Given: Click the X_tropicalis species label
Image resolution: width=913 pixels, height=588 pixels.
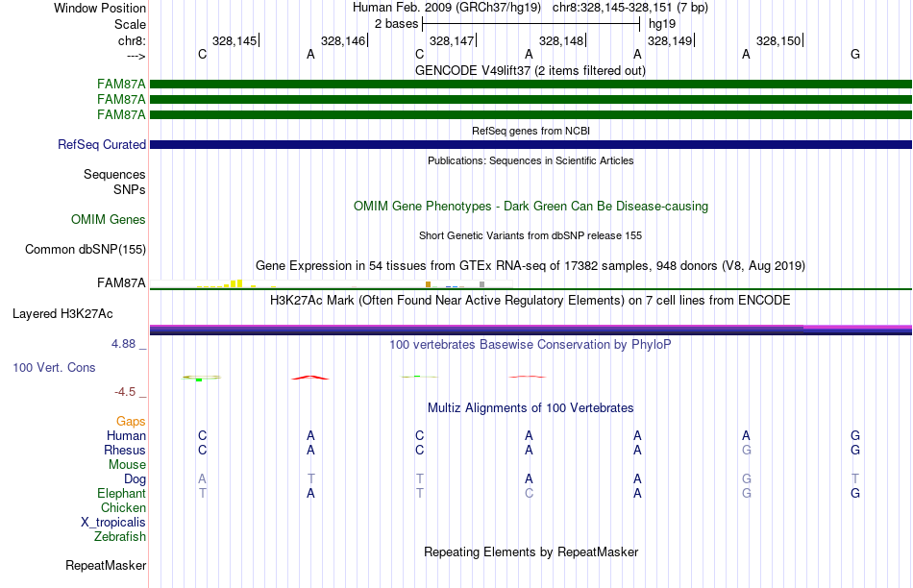Looking at the screenshot, I should 113,523.
